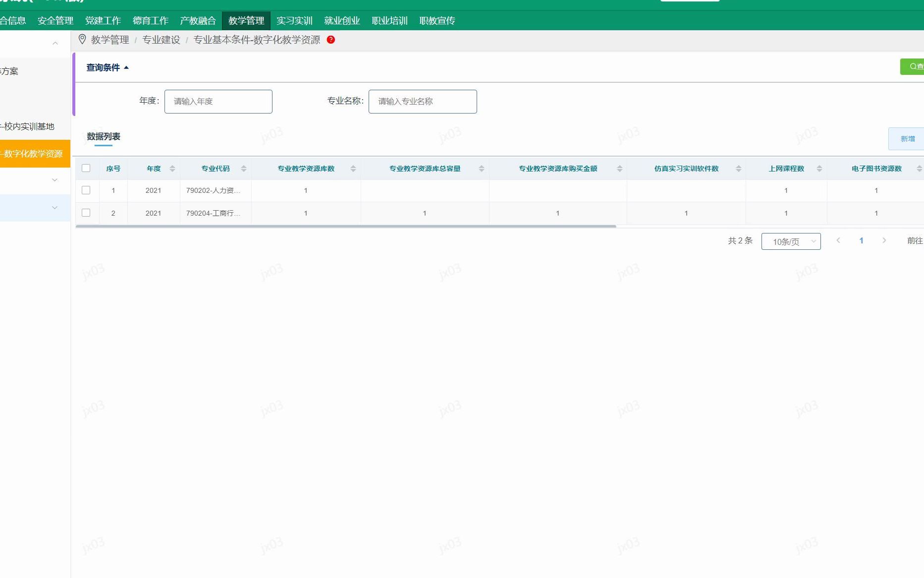This screenshot has height=578, width=924.
Task: Select the checkbox for row 790204-工商行...
Action: pyautogui.click(x=86, y=213)
